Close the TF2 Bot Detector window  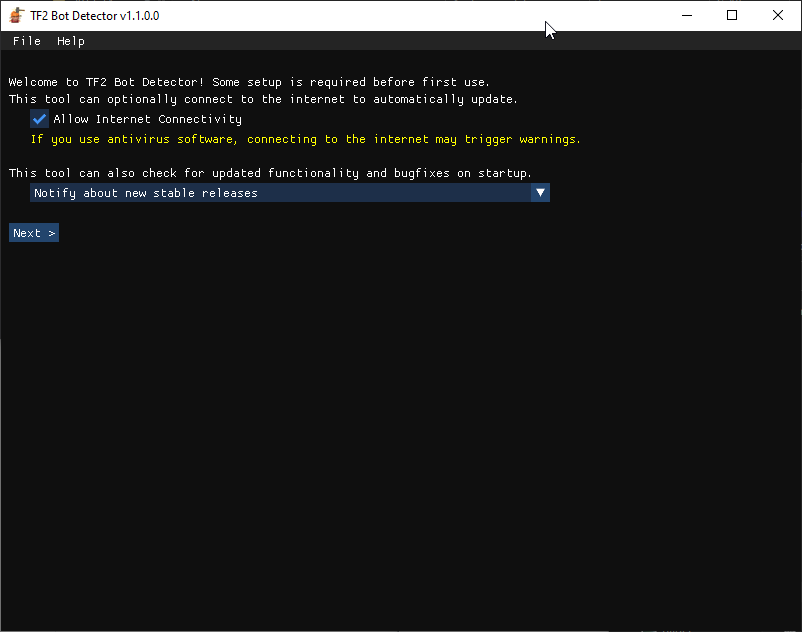778,16
